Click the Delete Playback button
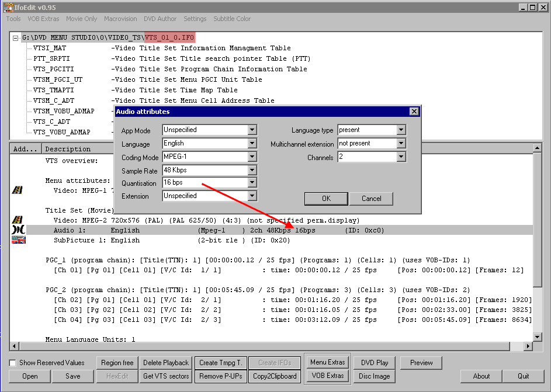Viewport: 551px width, 392px height. pos(166,362)
